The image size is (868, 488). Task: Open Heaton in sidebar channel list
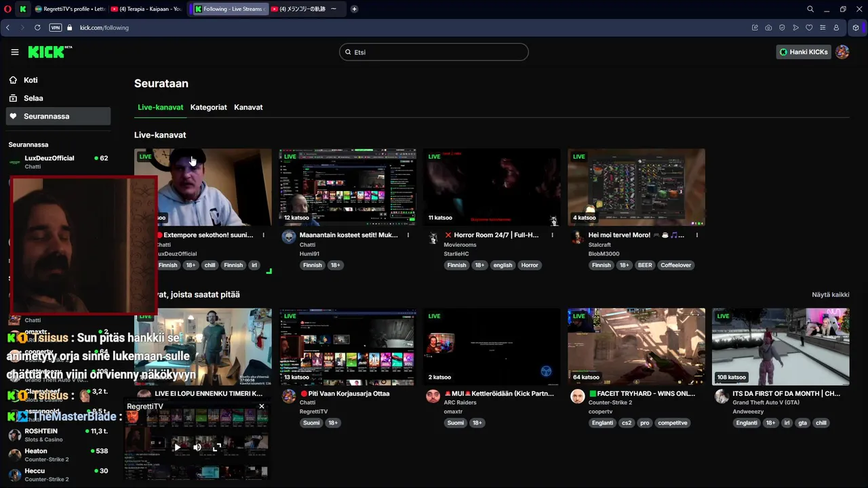[58, 455]
